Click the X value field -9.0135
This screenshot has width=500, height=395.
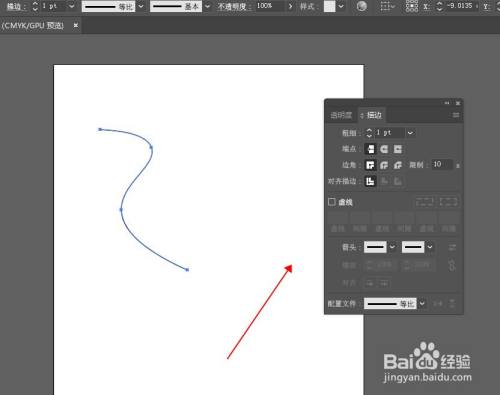click(461, 6)
